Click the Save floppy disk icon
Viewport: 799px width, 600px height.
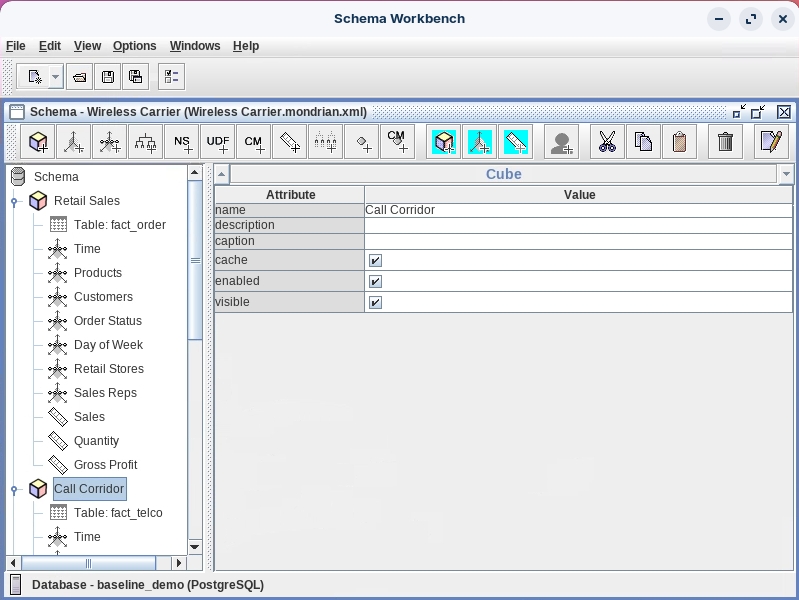pyautogui.click(x=108, y=77)
